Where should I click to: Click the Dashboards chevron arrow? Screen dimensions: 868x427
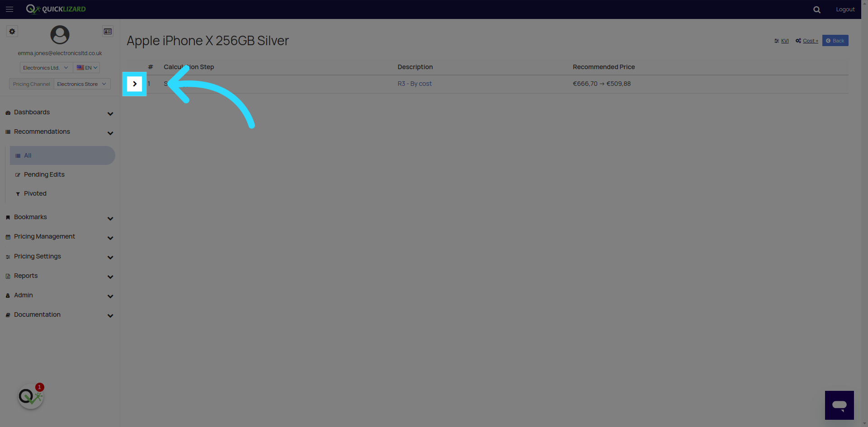tap(110, 114)
